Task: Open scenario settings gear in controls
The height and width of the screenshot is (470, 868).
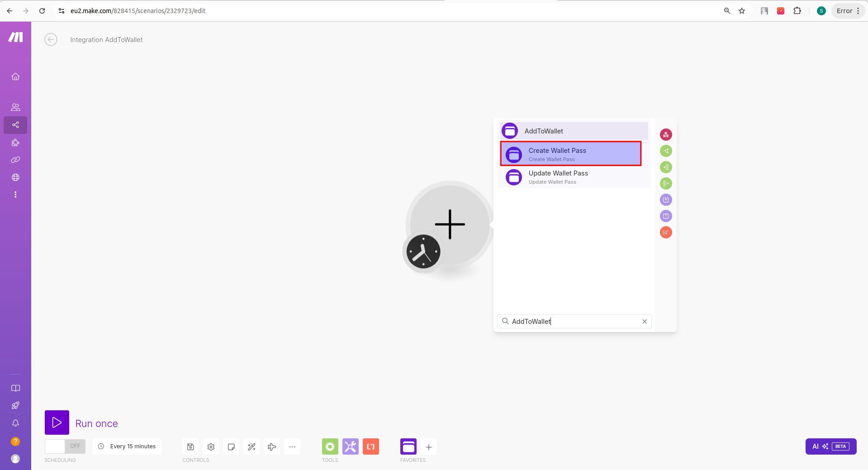Action: [211, 447]
